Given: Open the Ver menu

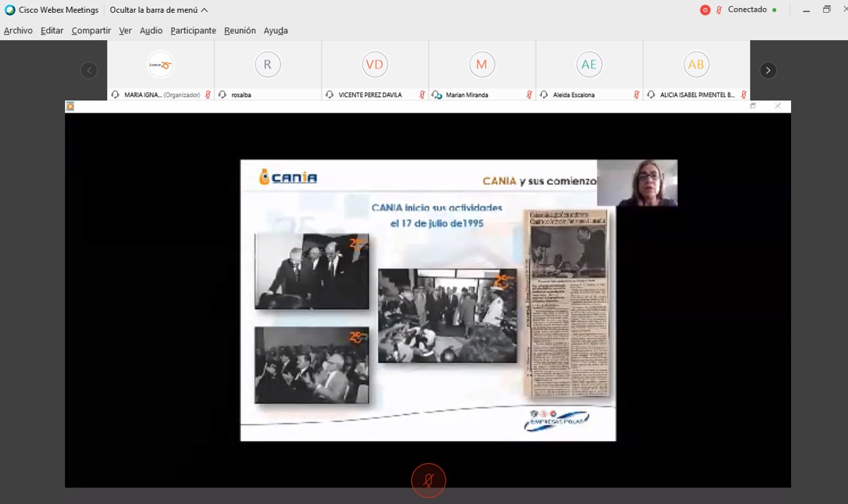Looking at the screenshot, I should pos(125,30).
